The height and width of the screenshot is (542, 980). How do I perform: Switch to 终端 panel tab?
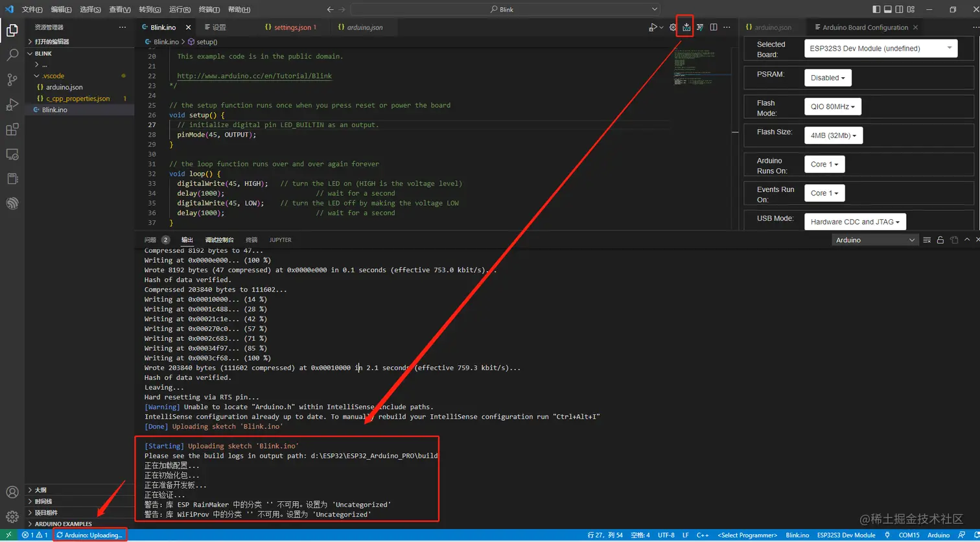click(x=251, y=240)
